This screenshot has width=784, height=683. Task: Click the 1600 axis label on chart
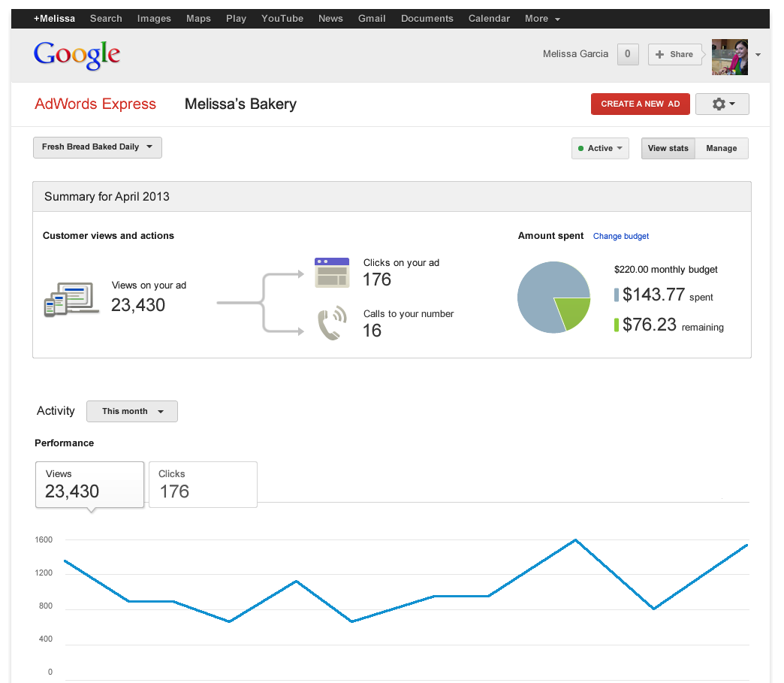click(x=44, y=540)
